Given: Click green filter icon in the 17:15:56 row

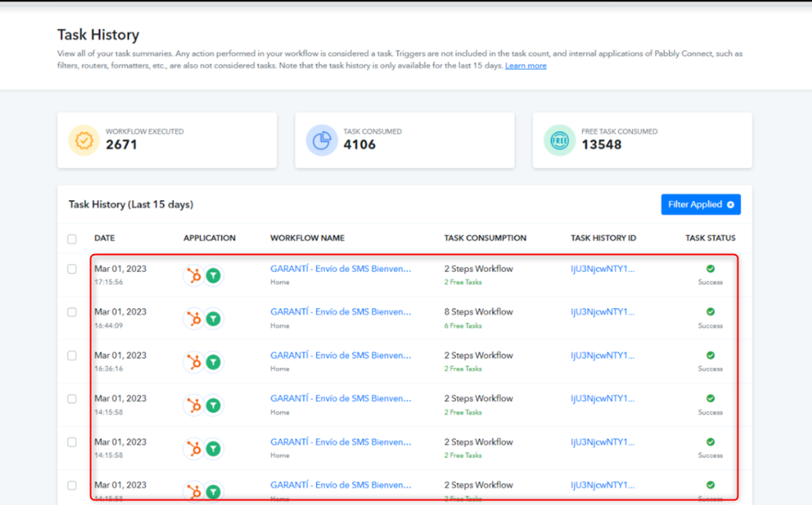Looking at the screenshot, I should coord(213,276).
